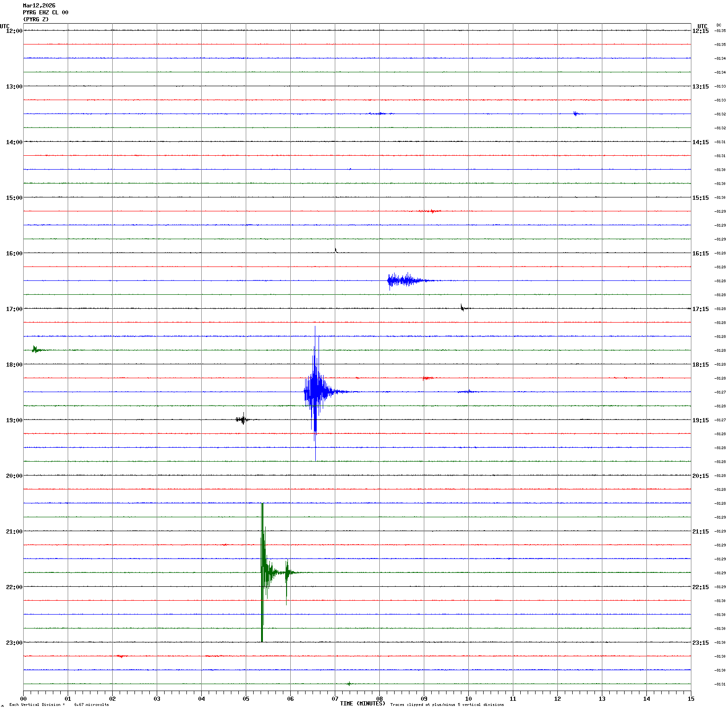Click the large blue seismic event burst
728x711 pixels.
point(315,392)
